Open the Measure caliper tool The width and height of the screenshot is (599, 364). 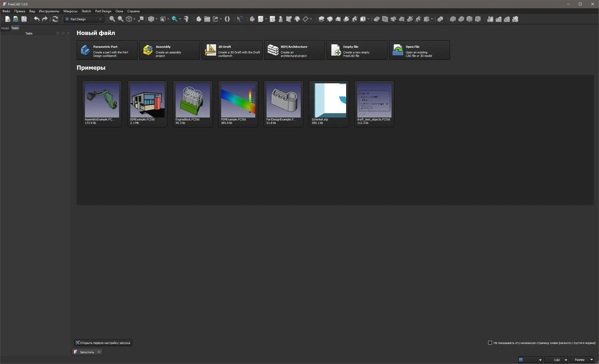[x=186, y=19]
